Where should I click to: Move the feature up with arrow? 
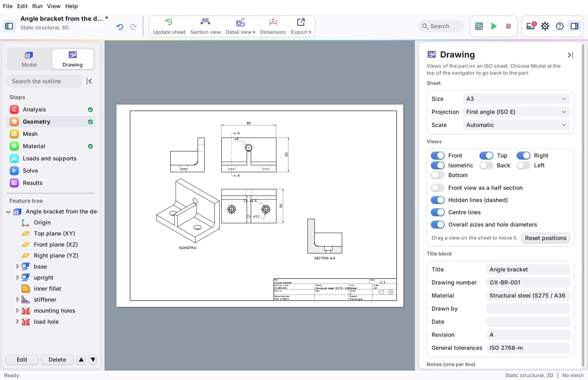click(81, 360)
